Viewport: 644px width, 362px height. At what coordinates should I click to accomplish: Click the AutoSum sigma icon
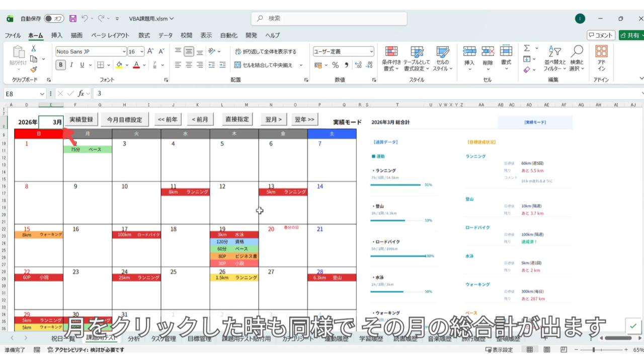pos(527,49)
